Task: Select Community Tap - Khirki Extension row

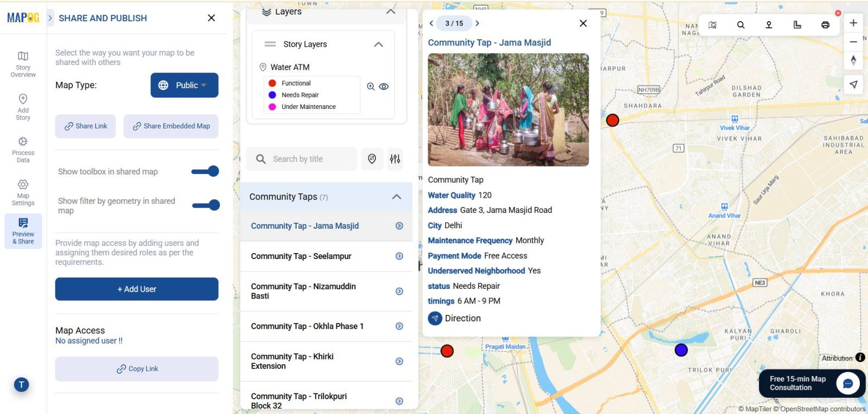Action: [x=326, y=361]
